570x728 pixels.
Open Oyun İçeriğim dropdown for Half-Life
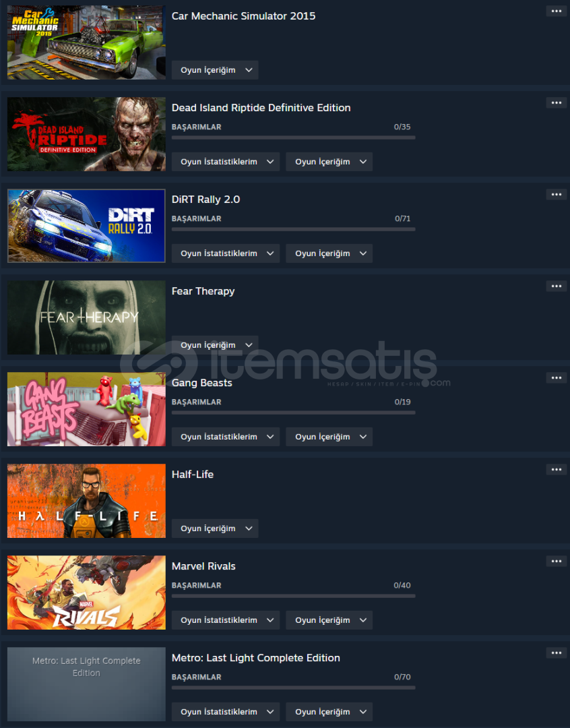point(215,528)
